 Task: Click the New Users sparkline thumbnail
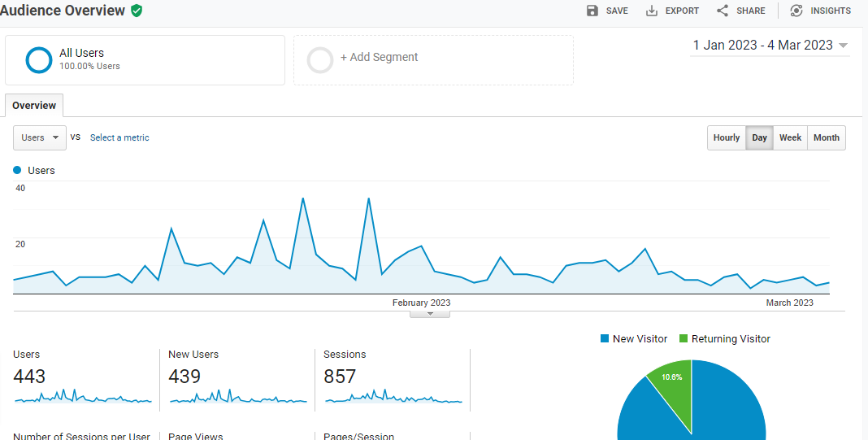click(x=238, y=398)
